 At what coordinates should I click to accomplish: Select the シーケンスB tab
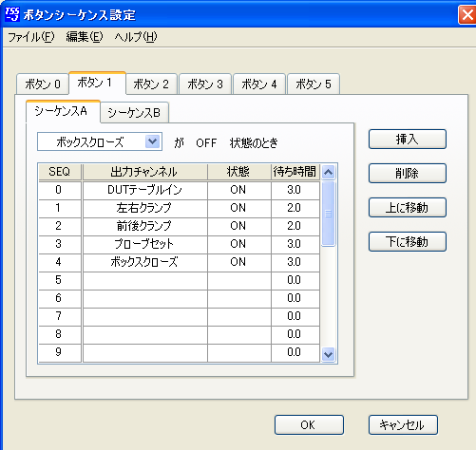pos(134,113)
